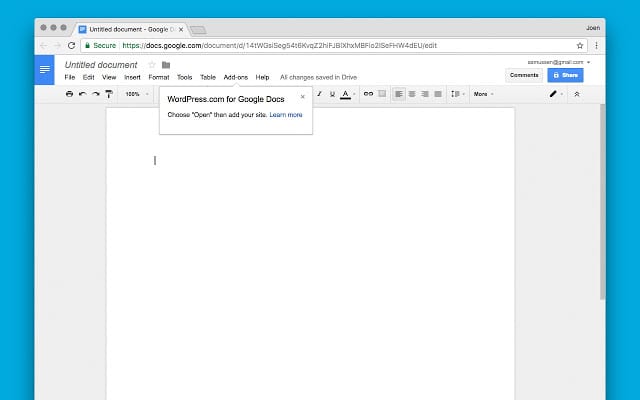Screen dimensions: 640x400
Task: Open the Help menu
Action: point(262,77)
